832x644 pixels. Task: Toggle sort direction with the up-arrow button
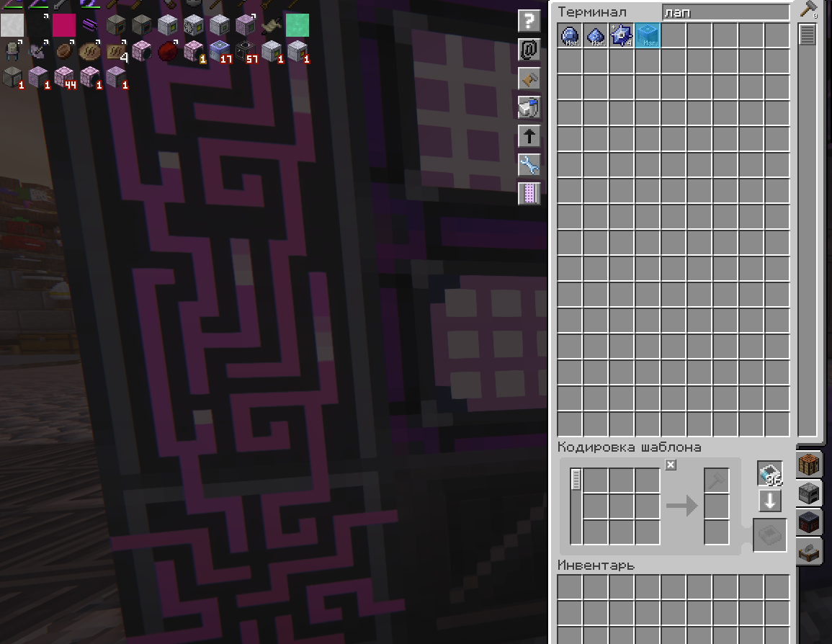(x=529, y=136)
